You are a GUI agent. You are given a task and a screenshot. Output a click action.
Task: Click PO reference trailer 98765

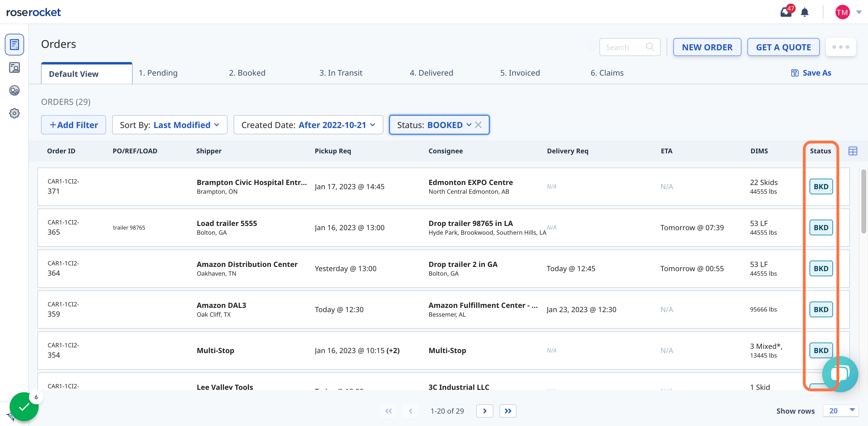coord(129,228)
